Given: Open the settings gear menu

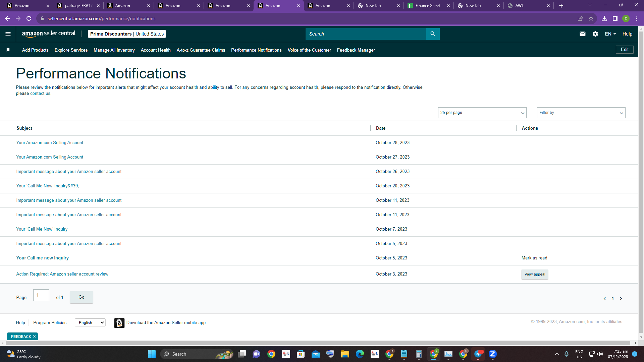Looking at the screenshot, I should point(595,34).
